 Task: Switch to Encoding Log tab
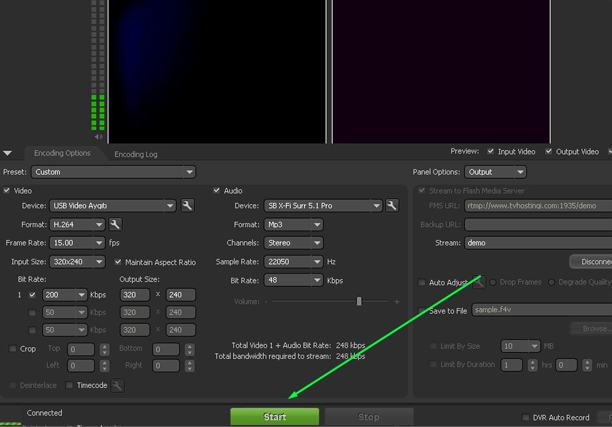(136, 154)
